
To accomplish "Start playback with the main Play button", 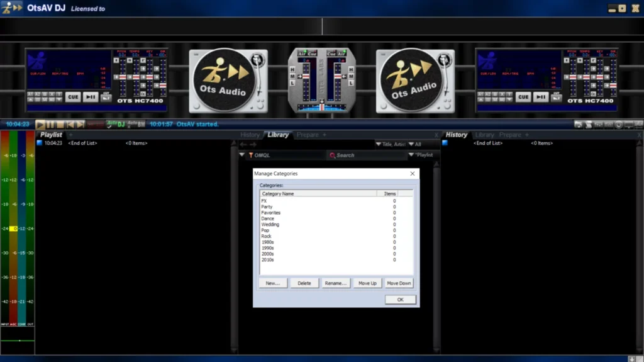I will [x=40, y=124].
